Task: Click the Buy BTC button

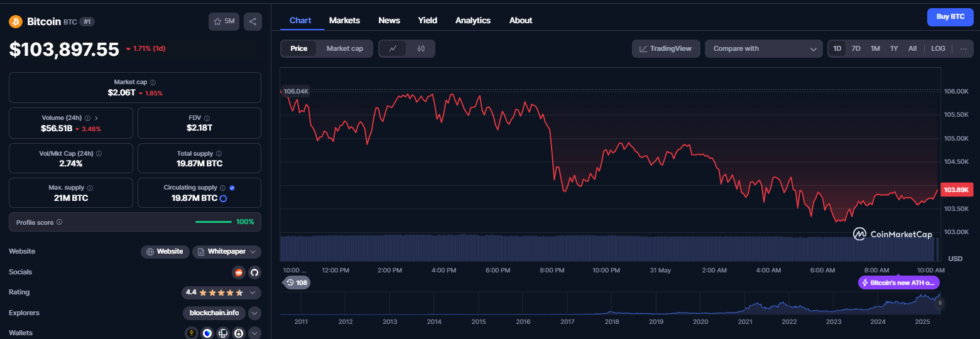Action: pyautogui.click(x=950, y=17)
